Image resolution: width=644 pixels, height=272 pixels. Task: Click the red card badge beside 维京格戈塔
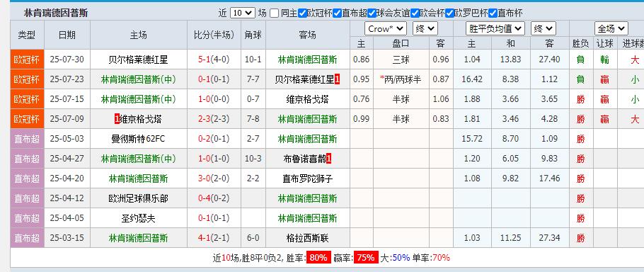pos(117,119)
